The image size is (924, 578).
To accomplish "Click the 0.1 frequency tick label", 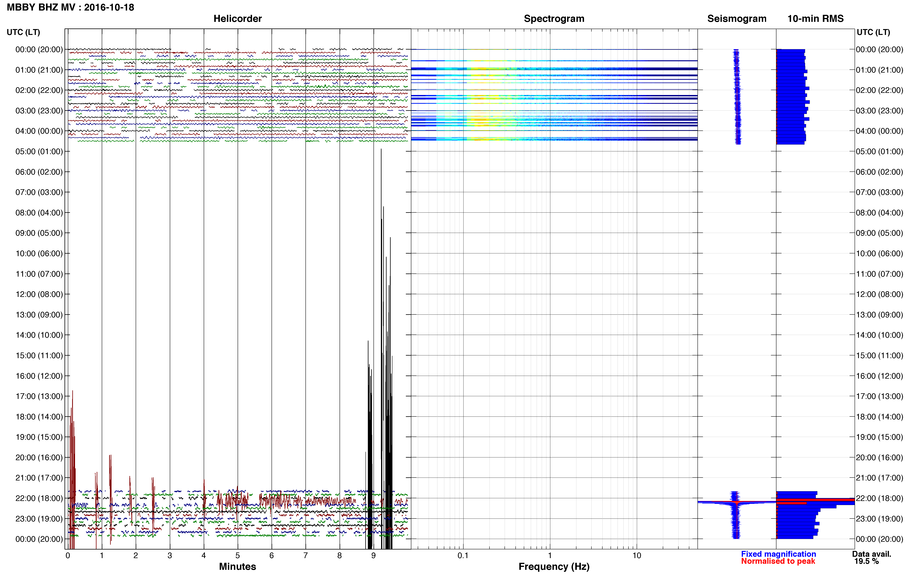I will [x=463, y=555].
